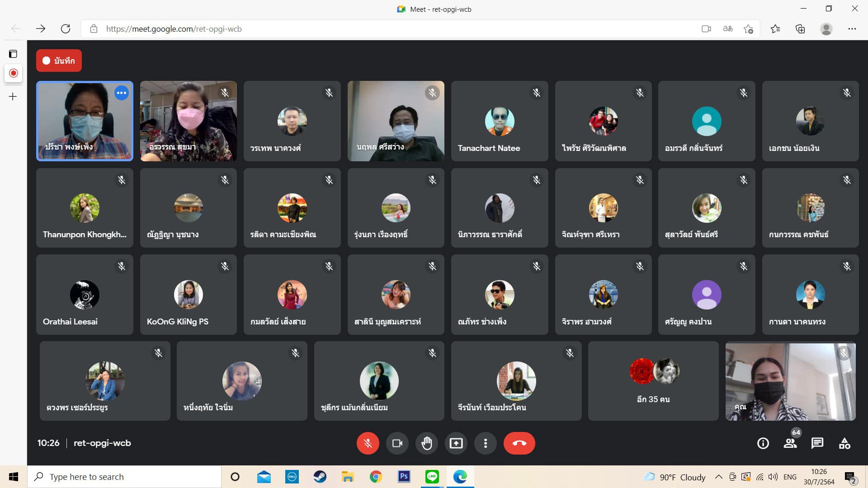This screenshot has height=488, width=868.
Task: Expand hidden system tray icons chevron
Action: 718,477
